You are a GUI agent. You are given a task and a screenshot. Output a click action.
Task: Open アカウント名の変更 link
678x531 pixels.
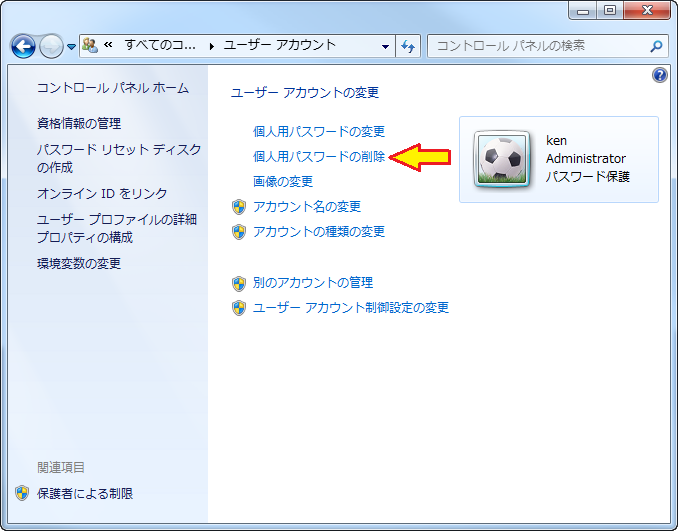point(306,206)
